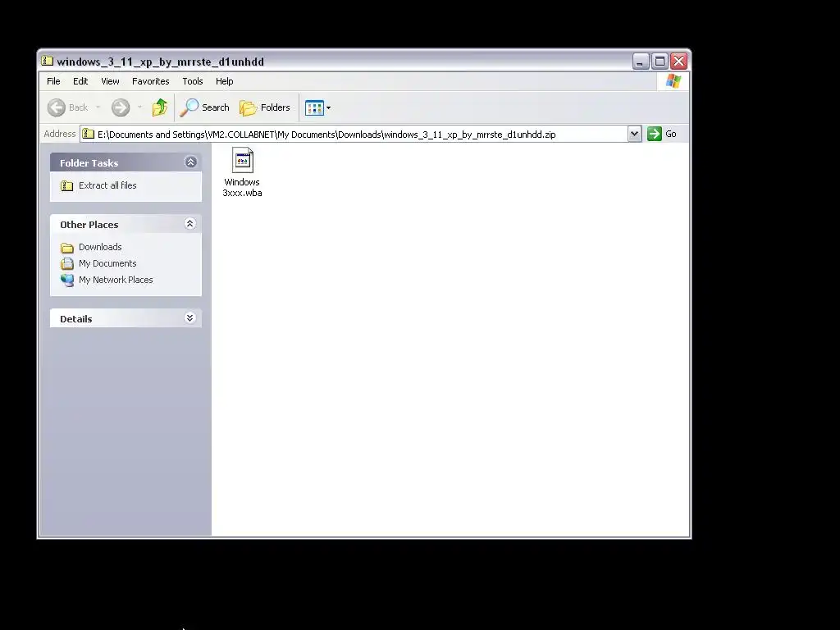The height and width of the screenshot is (630, 840).
Task: Click the My Documents icon
Action: (x=67, y=263)
